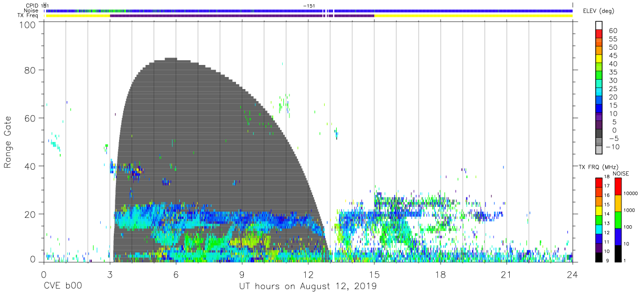The width and height of the screenshot is (644, 297).
Task: Click the 45 label on the ELEV color bar
Action: tap(613, 56)
